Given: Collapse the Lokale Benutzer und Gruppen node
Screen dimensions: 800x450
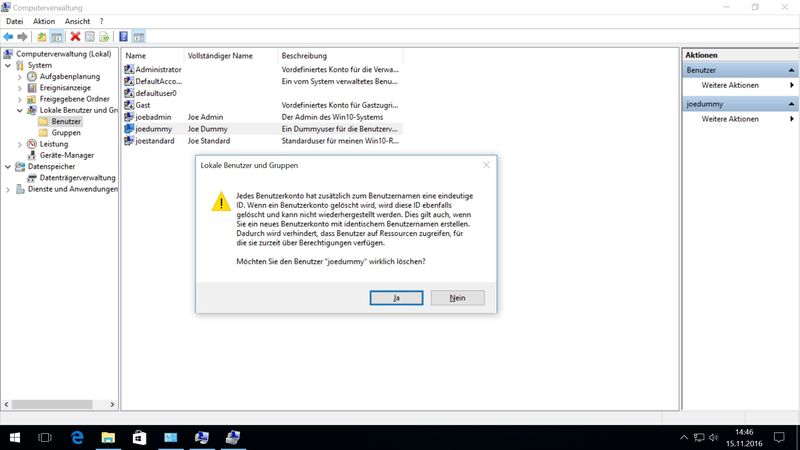Looking at the screenshot, I should (x=20, y=110).
